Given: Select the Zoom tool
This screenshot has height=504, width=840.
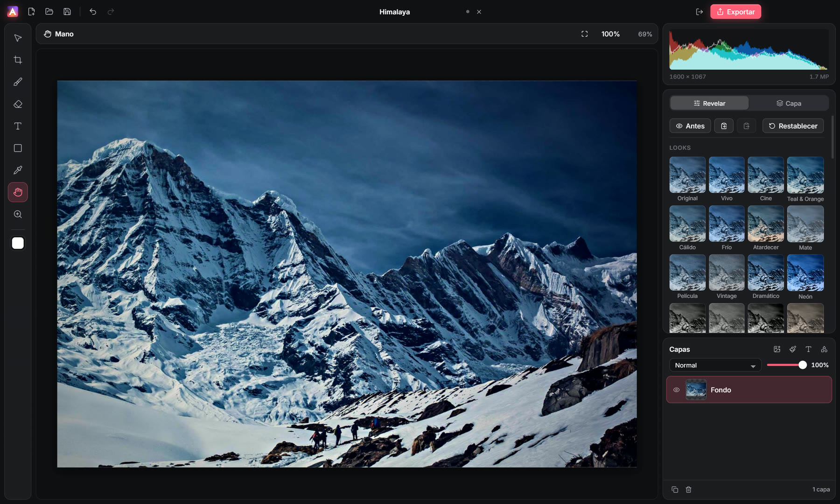Looking at the screenshot, I should point(18,214).
